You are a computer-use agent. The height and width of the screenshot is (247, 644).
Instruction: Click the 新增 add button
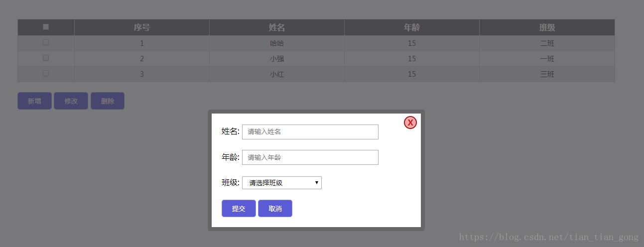click(x=34, y=101)
